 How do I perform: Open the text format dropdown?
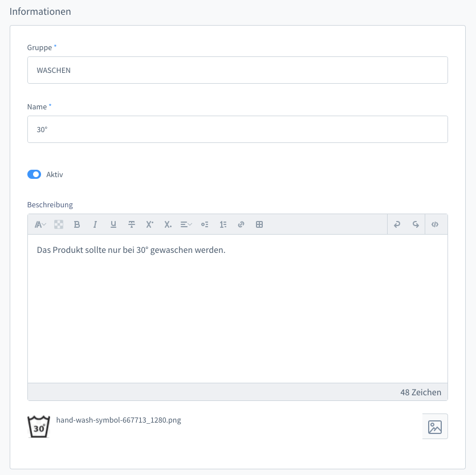point(40,224)
